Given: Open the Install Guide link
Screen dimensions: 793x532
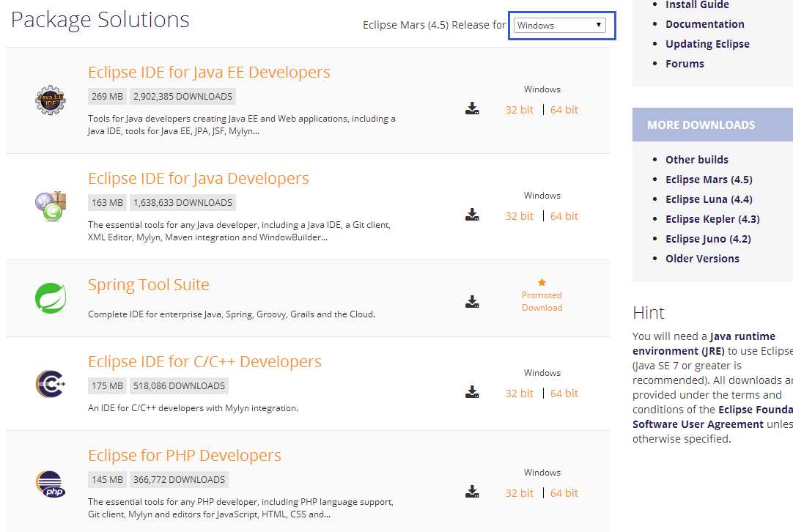Looking at the screenshot, I should pos(697,5).
